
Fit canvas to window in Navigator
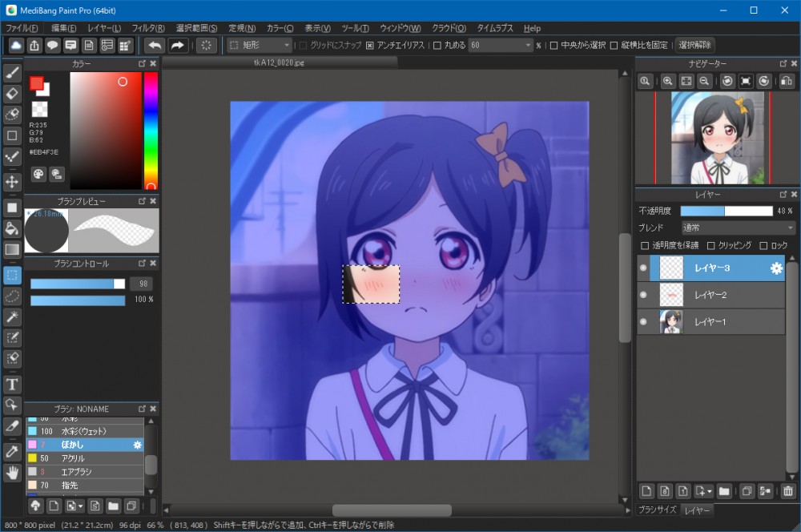(686, 81)
